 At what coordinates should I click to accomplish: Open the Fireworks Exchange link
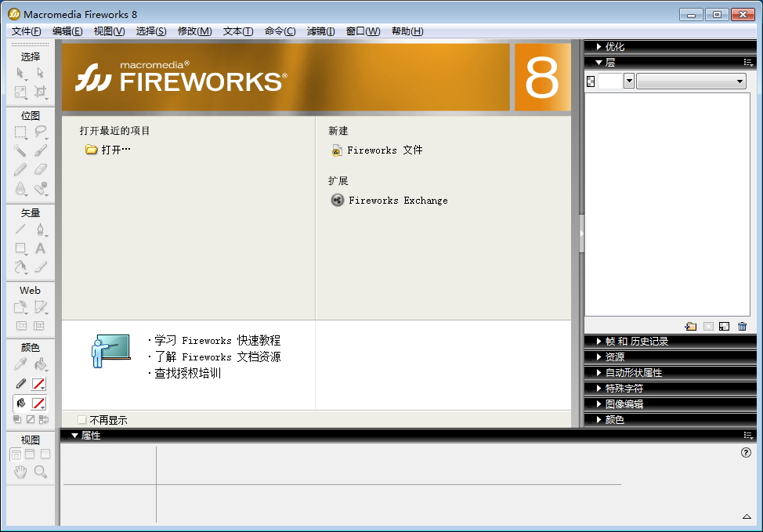pyautogui.click(x=397, y=201)
